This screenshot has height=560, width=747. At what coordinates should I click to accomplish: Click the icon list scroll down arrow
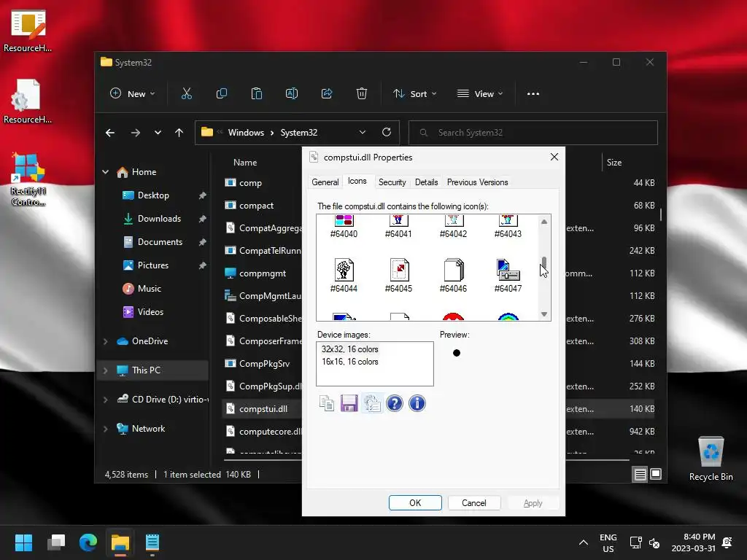(544, 314)
